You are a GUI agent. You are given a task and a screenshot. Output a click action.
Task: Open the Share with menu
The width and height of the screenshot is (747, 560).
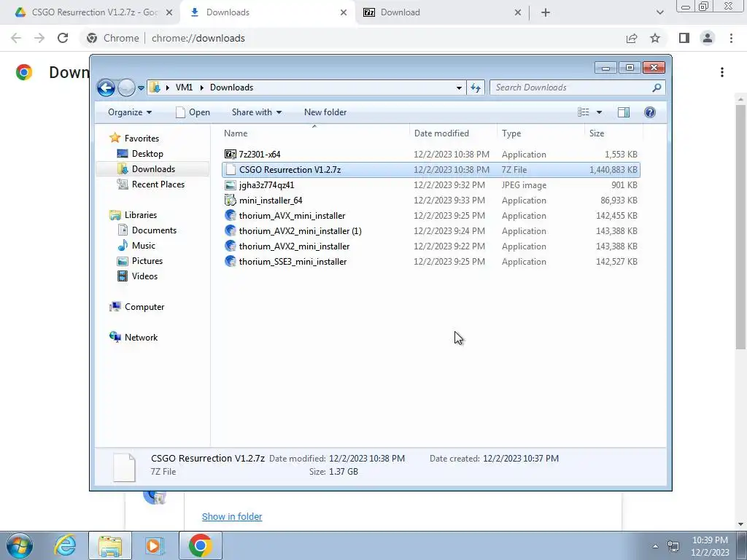click(x=256, y=112)
